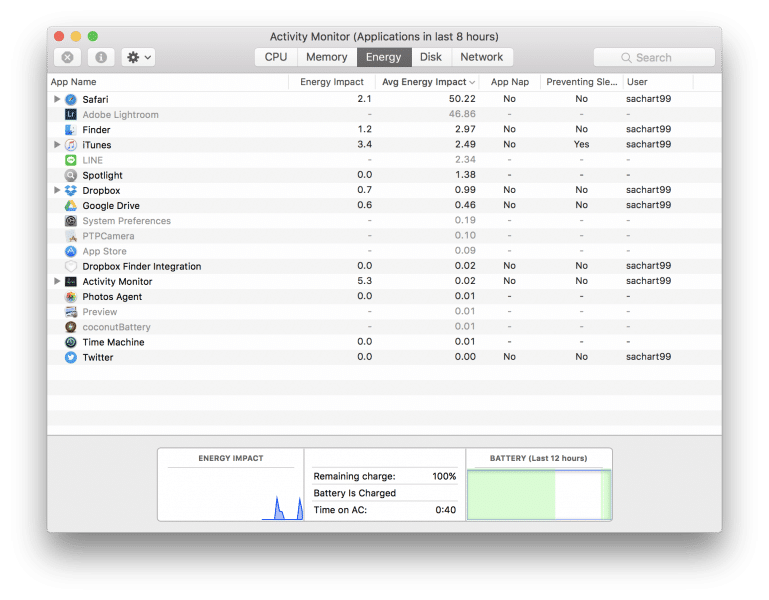This screenshot has width=769, height=600.
Task: Click the Battery last 12 hours chart
Action: pos(539,495)
